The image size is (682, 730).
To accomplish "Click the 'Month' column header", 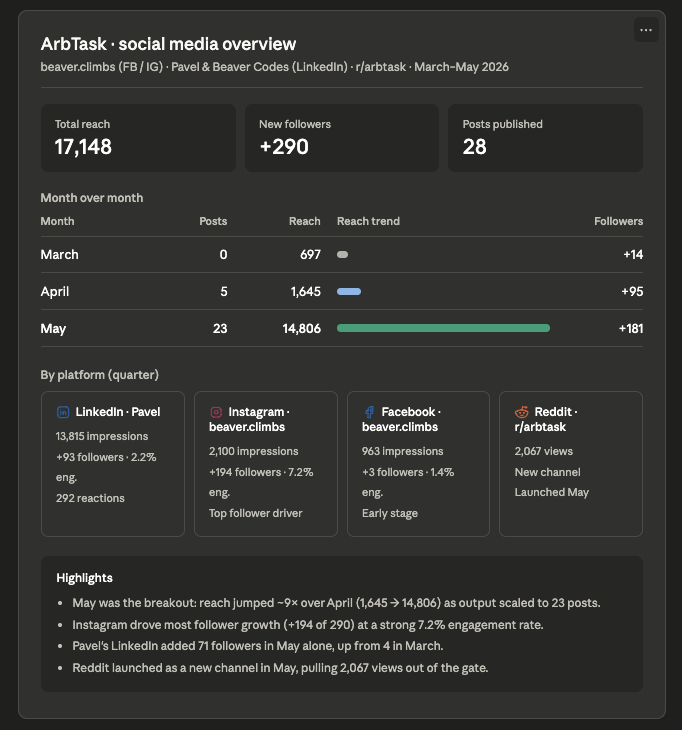I will (x=57, y=221).
